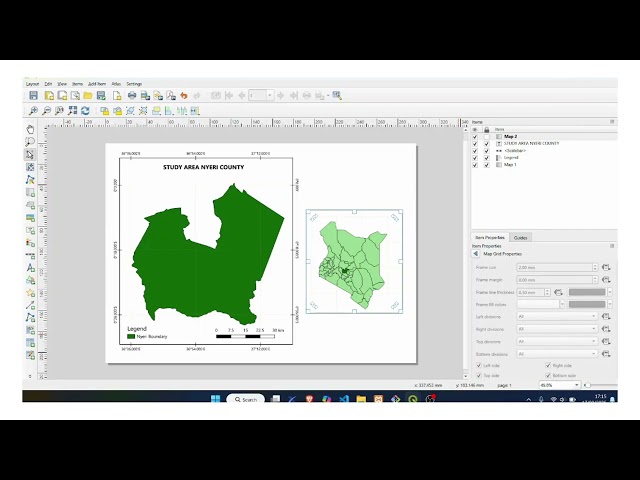The height and width of the screenshot is (480, 640).
Task: Open the zoom level dropdown in status bar
Action: pyautogui.click(x=560, y=385)
